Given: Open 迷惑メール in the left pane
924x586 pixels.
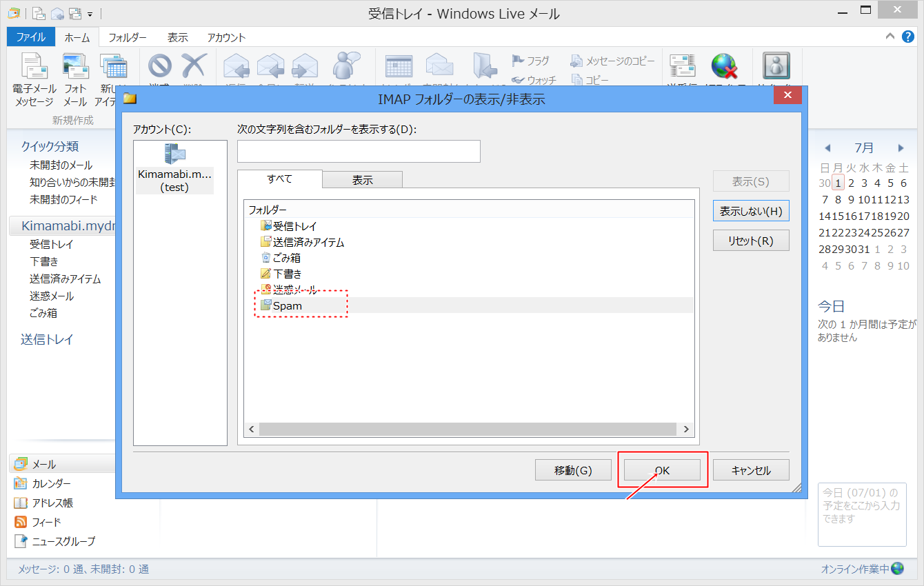Looking at the screenshot, I should (52, 296).
